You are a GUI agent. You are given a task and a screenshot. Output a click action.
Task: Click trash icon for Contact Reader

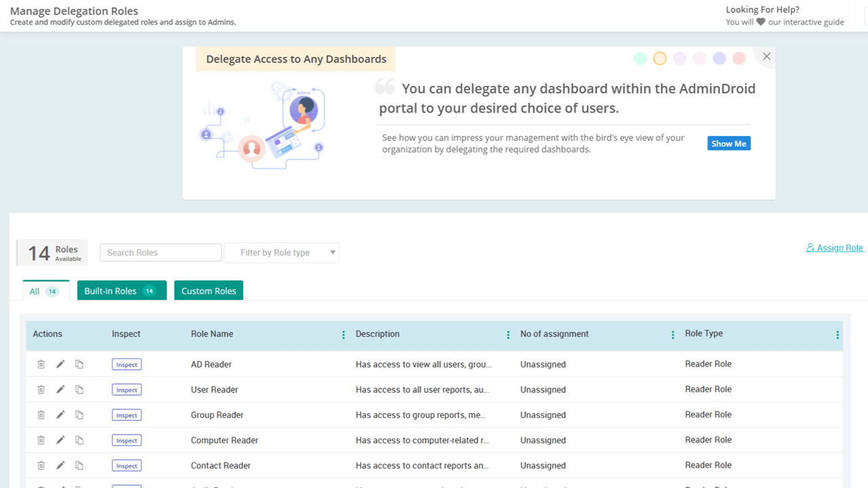click(41, 466)
